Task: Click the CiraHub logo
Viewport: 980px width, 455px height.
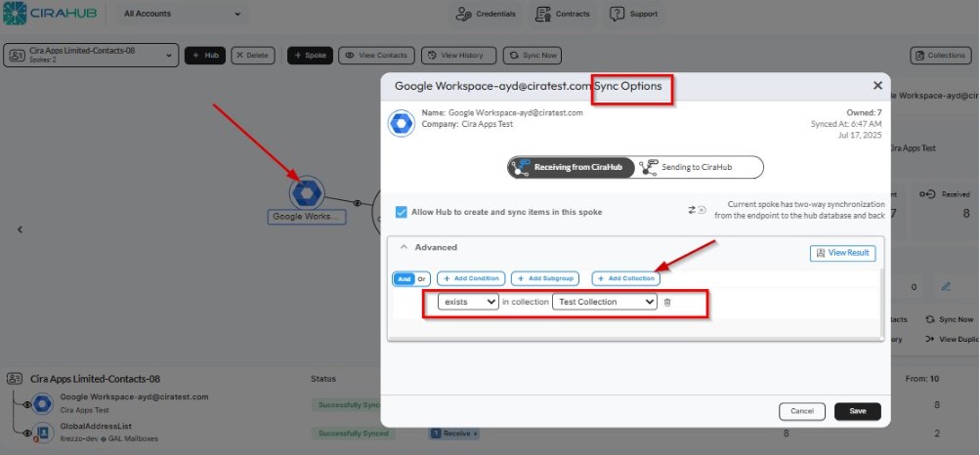Action: pos(50,13)
